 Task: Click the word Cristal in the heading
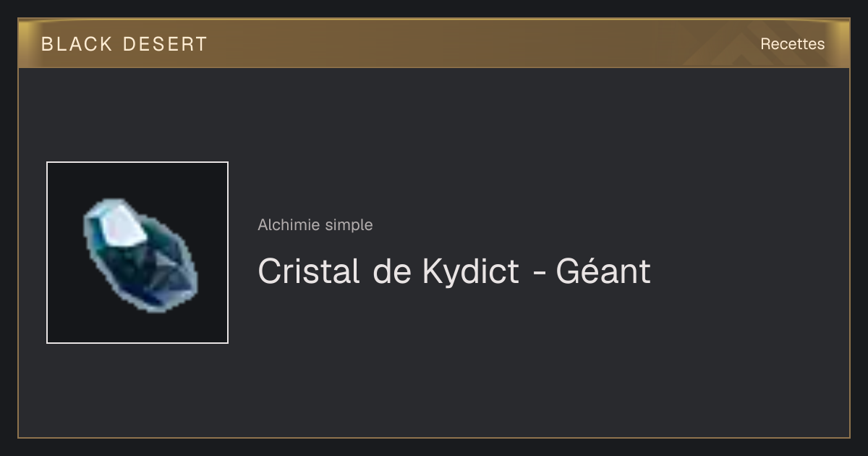(x=309, y=271)
